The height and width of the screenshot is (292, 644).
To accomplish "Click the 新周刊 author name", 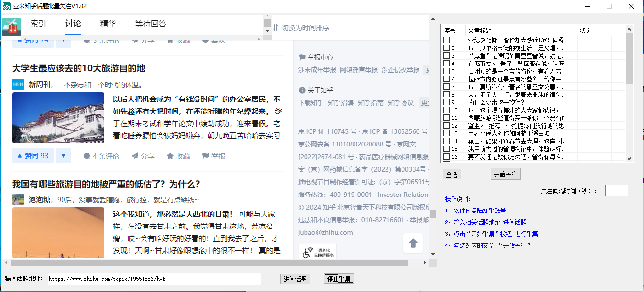I will (39, 85).
